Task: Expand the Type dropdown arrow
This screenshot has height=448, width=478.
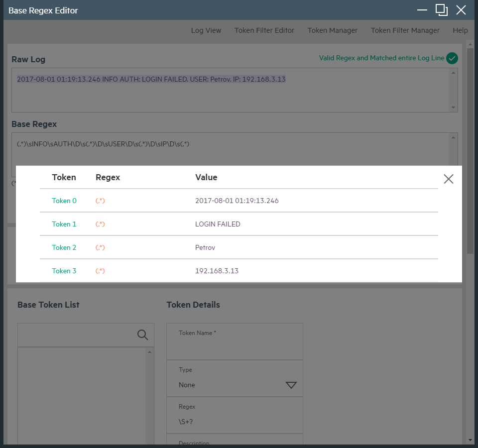Action: pyautogui.click(x=291, y=385)
